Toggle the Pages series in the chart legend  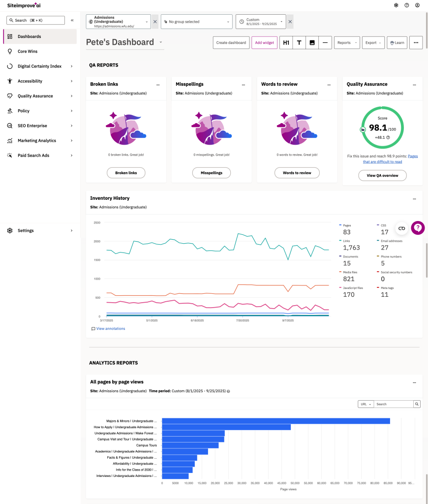pyautogui.click(x=347, y=225)
